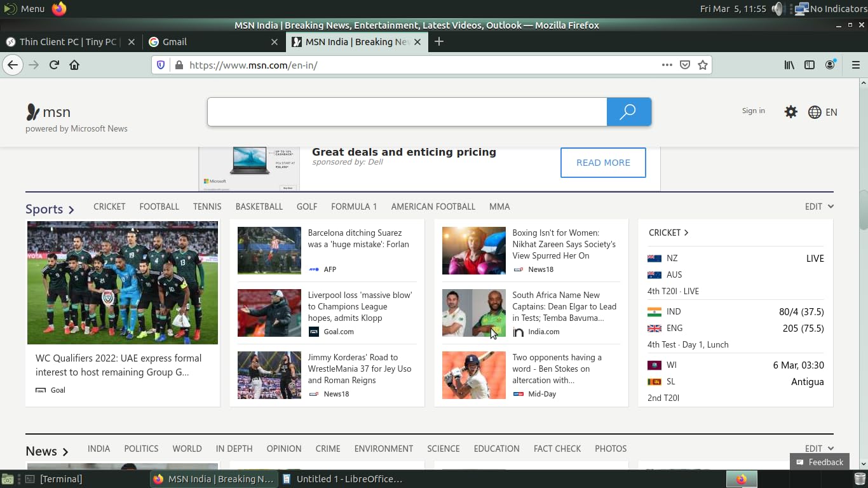This screenshot has height=488, width=868.
Task: Click the MSN settings gear icon
Action: click(x=790, y=112)
